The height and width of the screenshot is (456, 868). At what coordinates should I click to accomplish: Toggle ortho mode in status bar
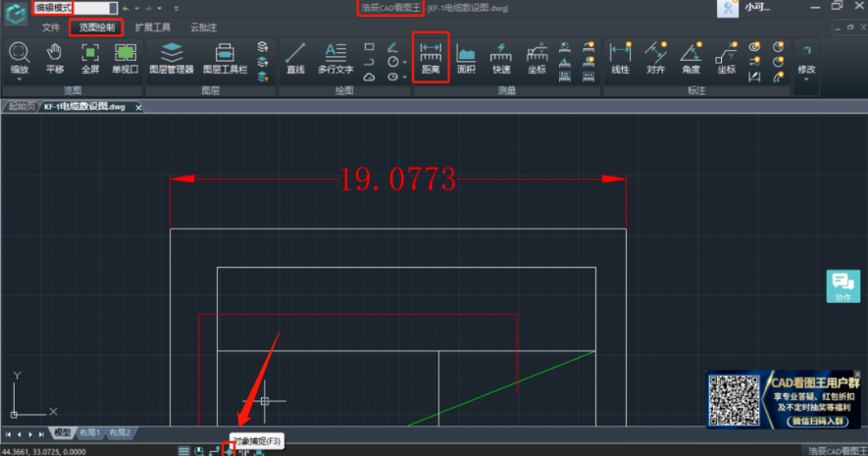pos(214,451)
